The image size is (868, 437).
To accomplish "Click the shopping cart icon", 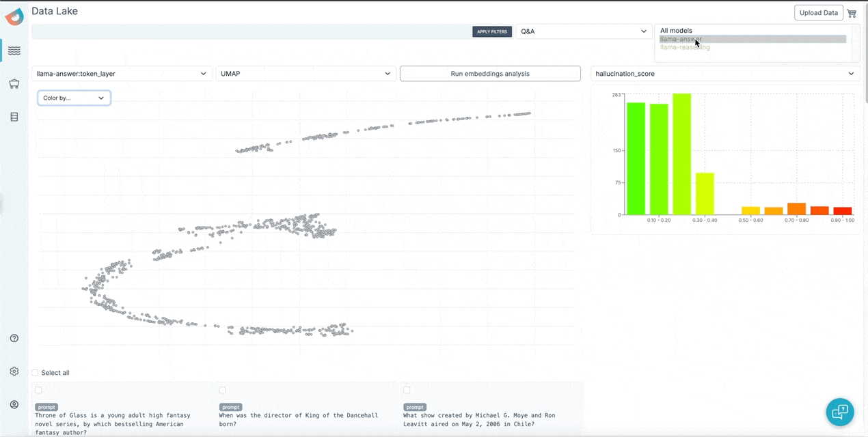I will (852, 13).
